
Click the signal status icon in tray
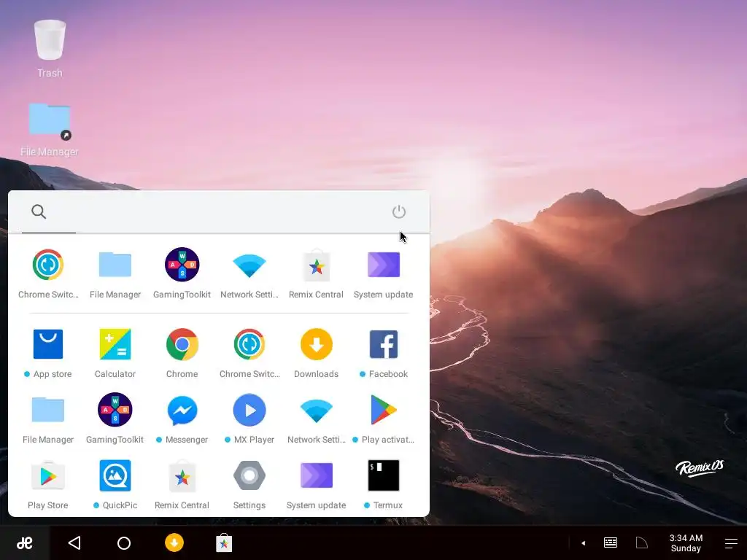642,542
